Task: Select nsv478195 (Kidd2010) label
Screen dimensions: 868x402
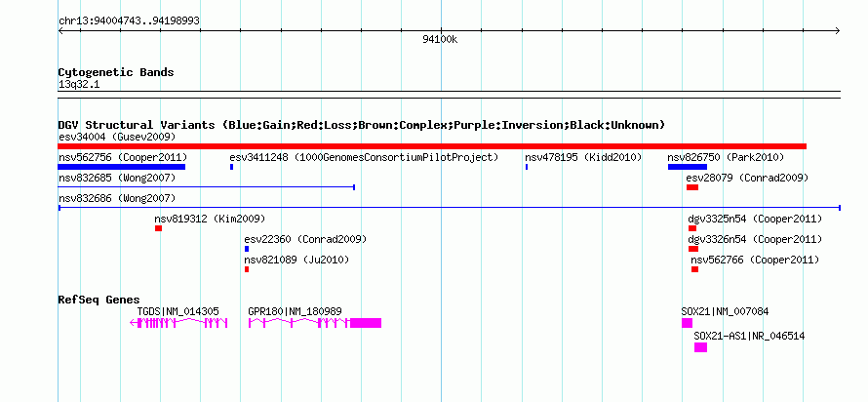Action: click(583, 157)
